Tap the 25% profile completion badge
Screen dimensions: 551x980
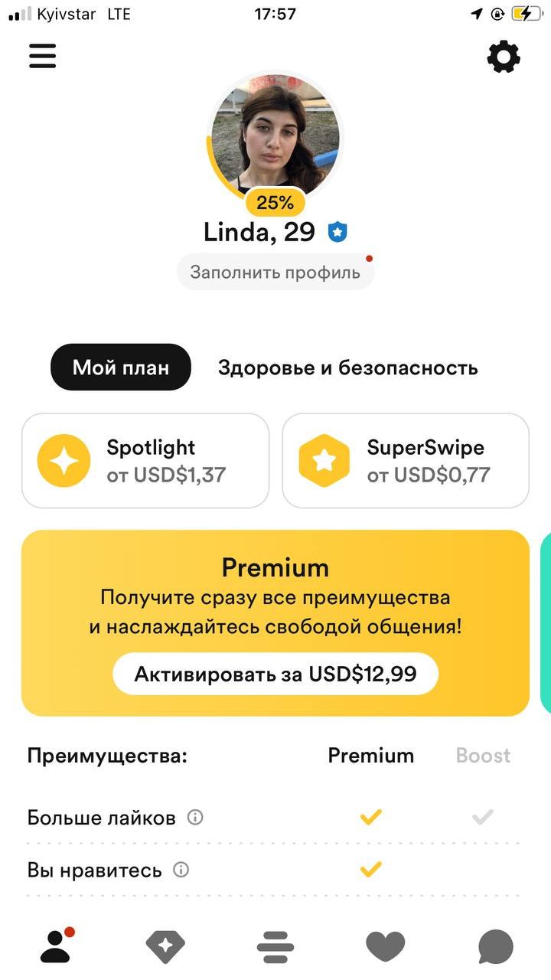coord(275,203)
